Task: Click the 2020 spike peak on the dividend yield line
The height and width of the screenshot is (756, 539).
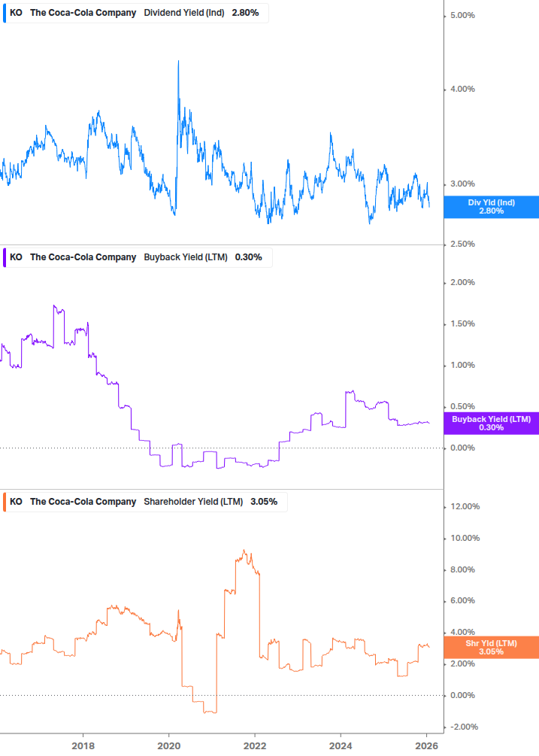Action: [178, 62]
